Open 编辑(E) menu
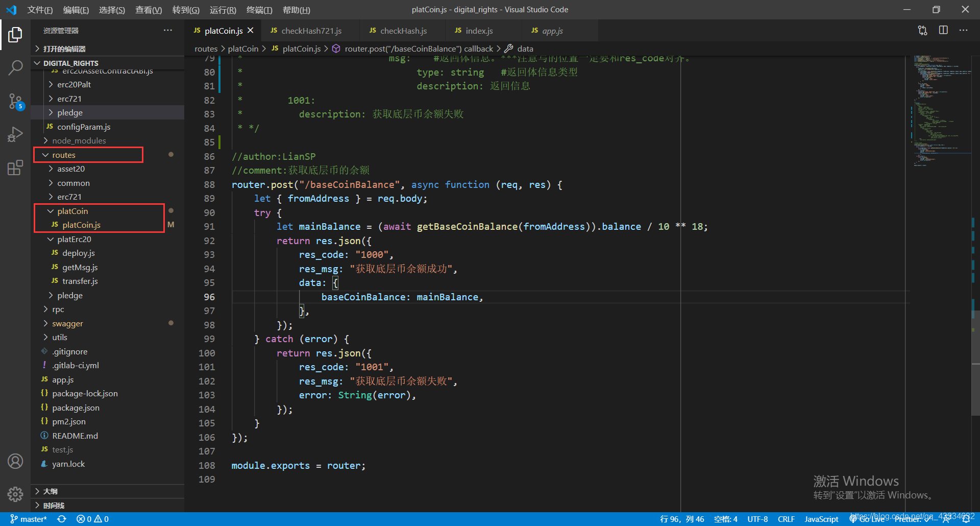 click(x=76, y=10)
